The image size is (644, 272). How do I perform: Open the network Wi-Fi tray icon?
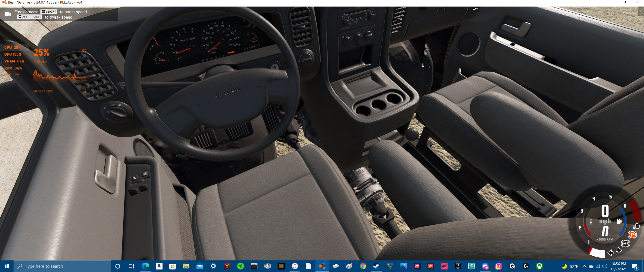[x=598, y=266]
